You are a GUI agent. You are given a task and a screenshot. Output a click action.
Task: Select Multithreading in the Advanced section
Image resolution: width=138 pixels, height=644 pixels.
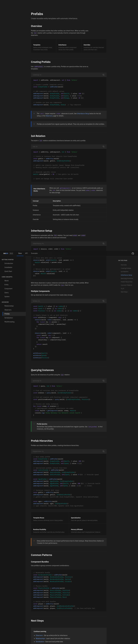tap(10, 322)
